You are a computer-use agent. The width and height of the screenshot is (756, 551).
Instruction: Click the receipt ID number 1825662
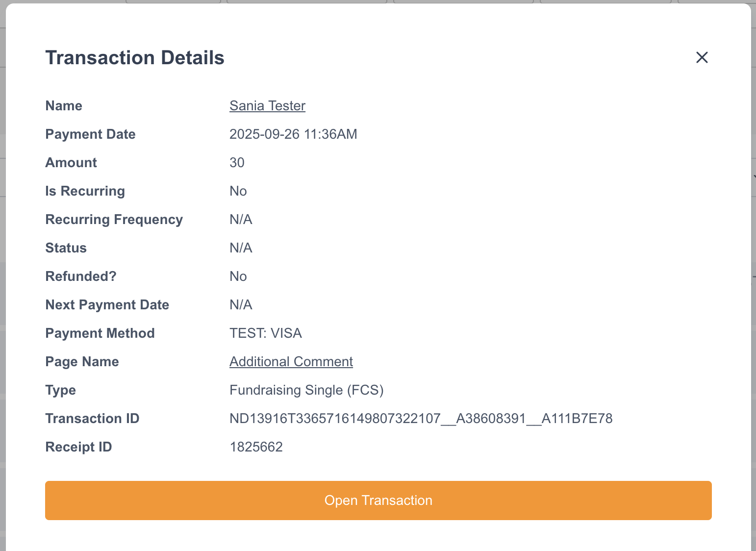pos(256,447)
